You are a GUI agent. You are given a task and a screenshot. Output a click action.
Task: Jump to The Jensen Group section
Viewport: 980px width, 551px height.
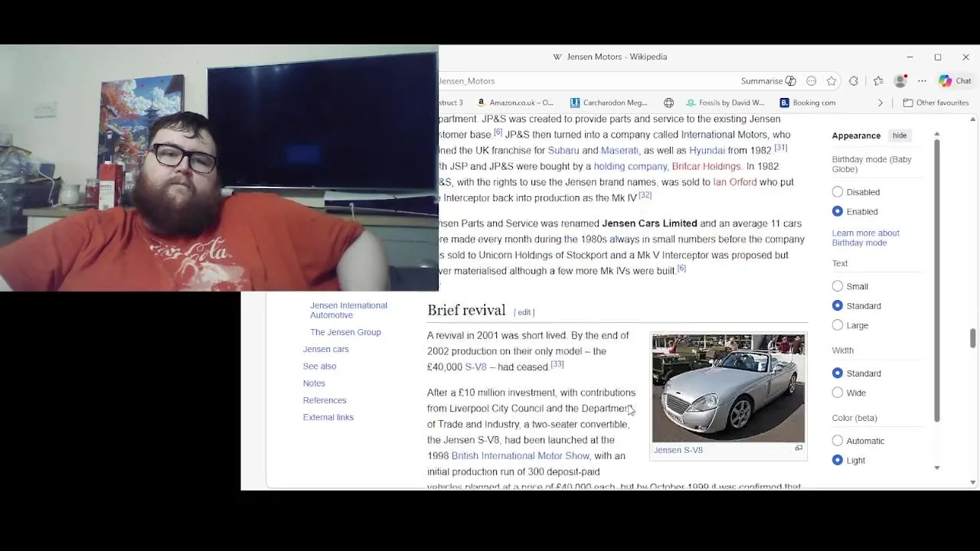pyautogui.click(x=345, y=332)
